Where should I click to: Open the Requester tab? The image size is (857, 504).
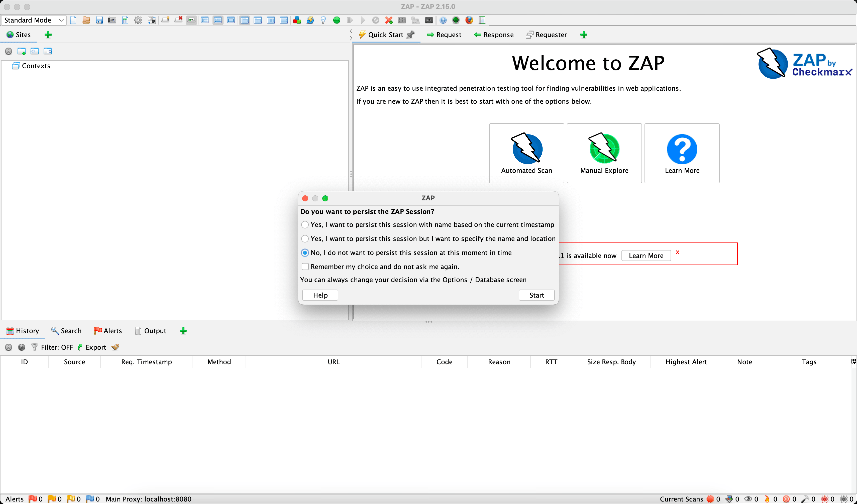pos(546,34)
